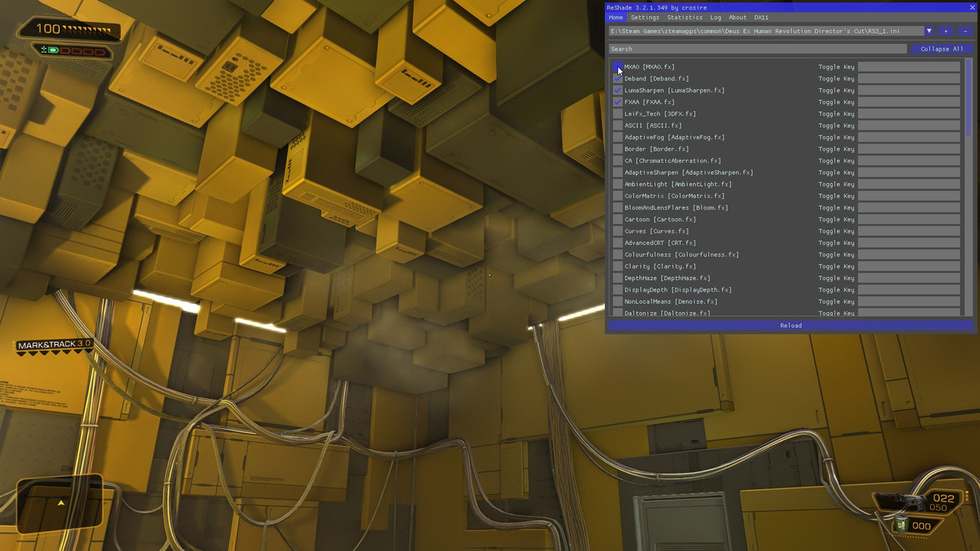Image resolution: width=980 pixels, height=551 pixels.
Task: Focus the Search effects field
Action: pyautogui.click(x=758, y=49)
